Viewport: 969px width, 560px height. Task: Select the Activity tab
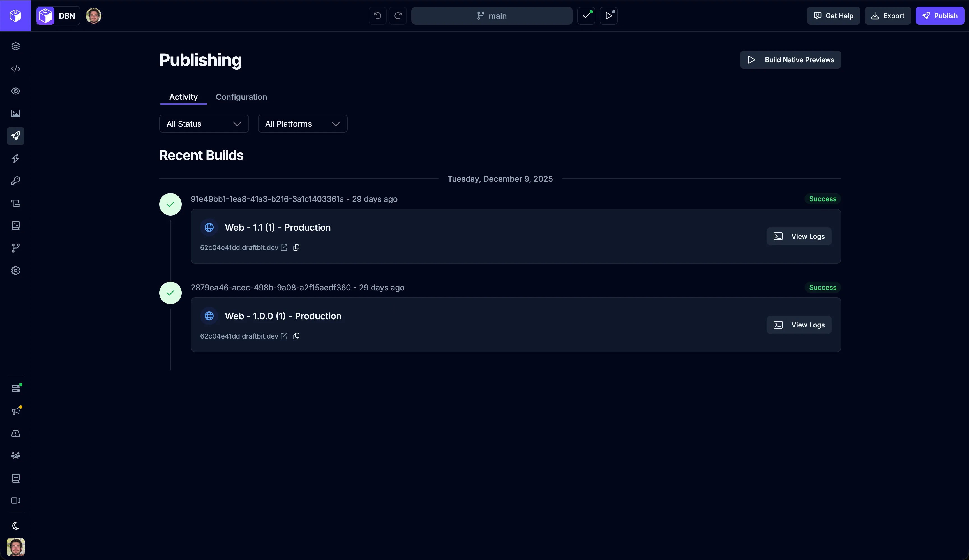183,97
